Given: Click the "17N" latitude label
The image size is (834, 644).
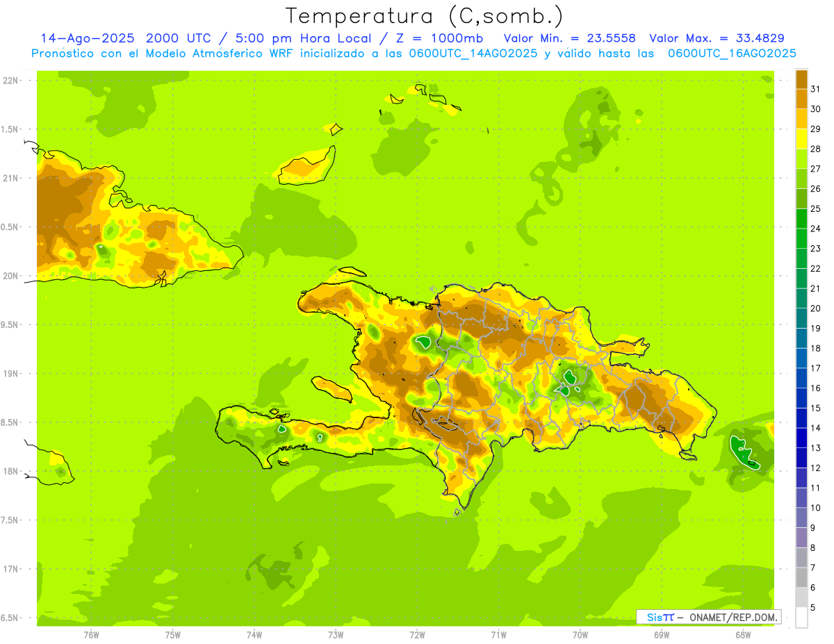Looking at the screenshot, I should point(10,569).
